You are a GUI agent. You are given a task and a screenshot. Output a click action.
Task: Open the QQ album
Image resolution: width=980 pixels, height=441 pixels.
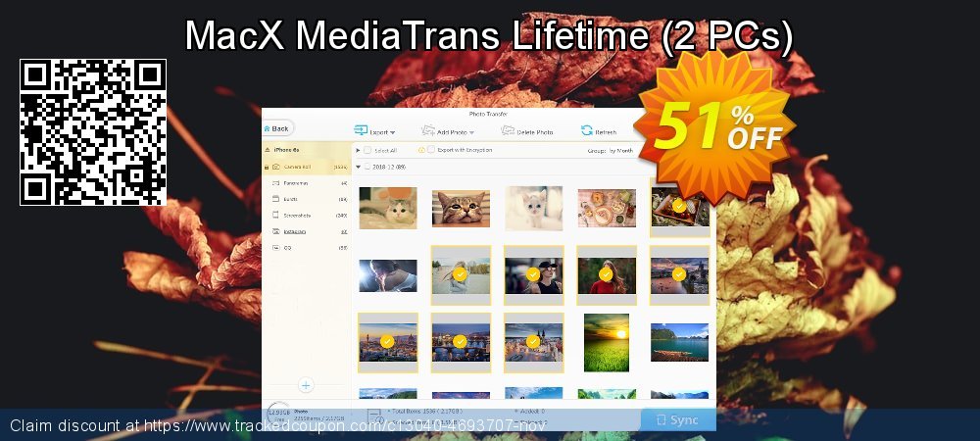click(x=306, y=247)
